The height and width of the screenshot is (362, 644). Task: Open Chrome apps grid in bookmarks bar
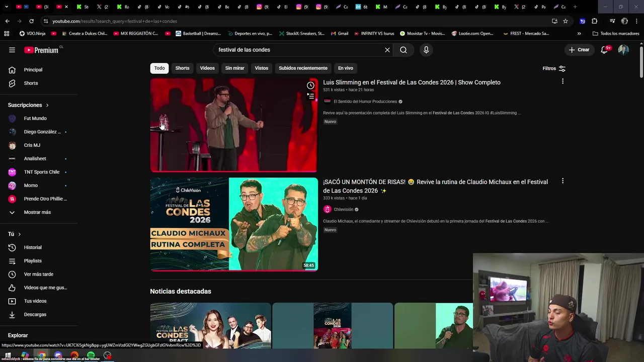tap(7, 34)
